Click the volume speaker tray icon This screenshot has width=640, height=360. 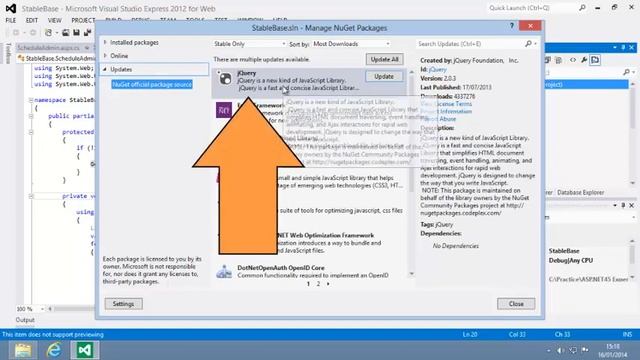[561, 350]
